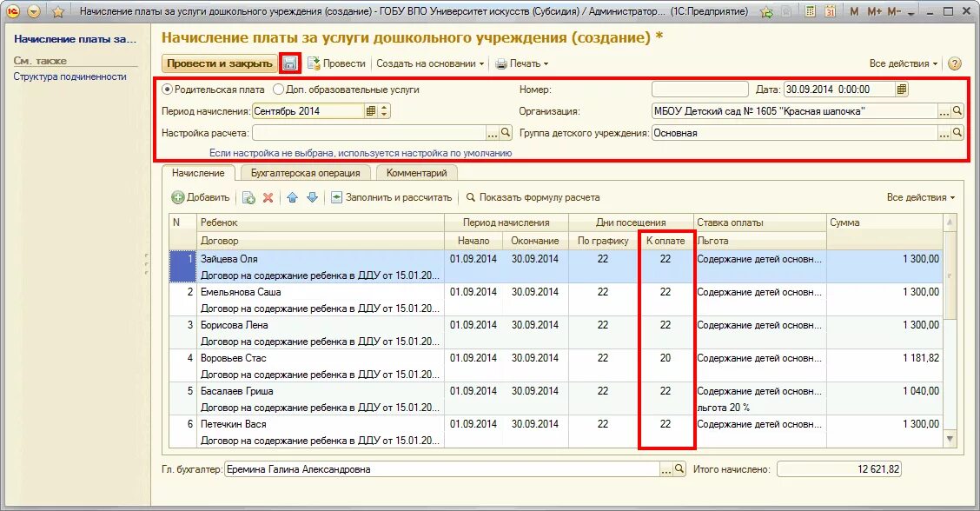The width and height of the screenshot is (980, 511).
Task: Click Показать формулу расчета button
Action: coord(533,197)
